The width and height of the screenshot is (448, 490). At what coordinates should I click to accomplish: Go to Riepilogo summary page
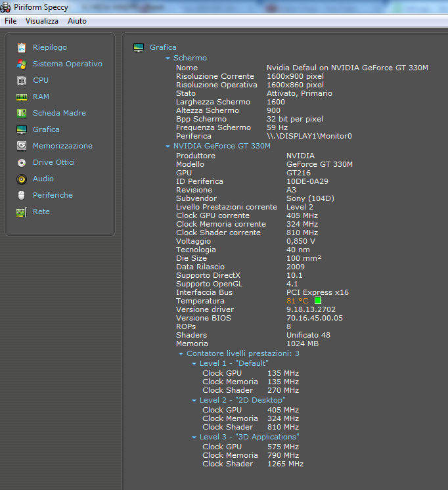click(50, 47)
